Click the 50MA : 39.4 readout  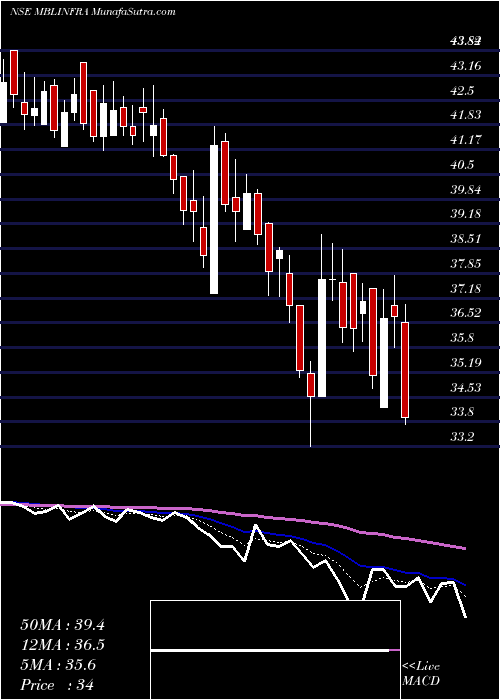coord(62,625)
